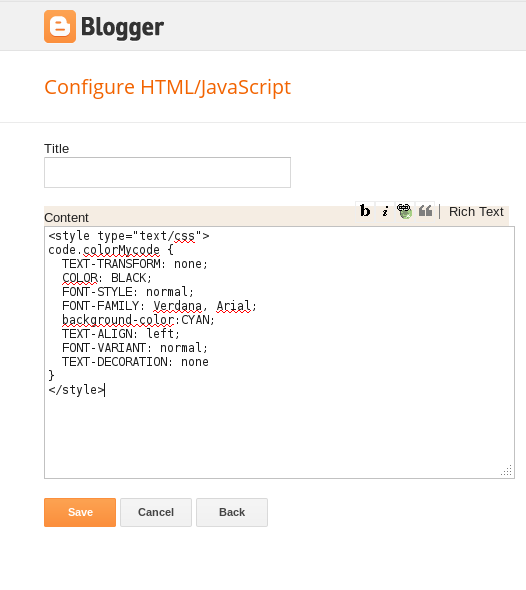The height and width of the screenshot is (590, 526).
Task: Click the '<style type="text/css">' line
Action: 129,236
